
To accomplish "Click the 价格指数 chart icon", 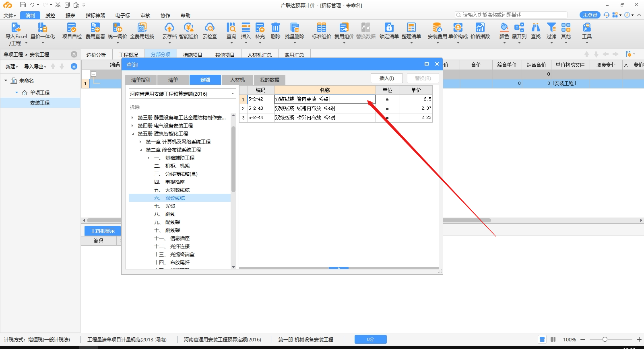I will point(480,27).
